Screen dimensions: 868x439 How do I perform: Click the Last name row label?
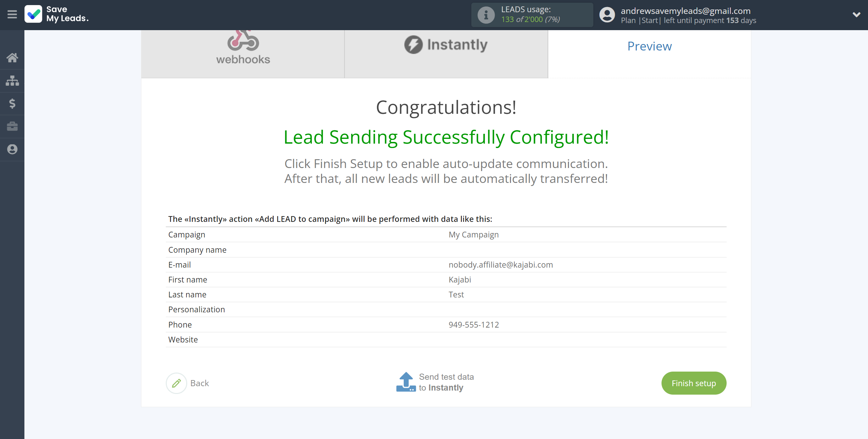point(187,295)
